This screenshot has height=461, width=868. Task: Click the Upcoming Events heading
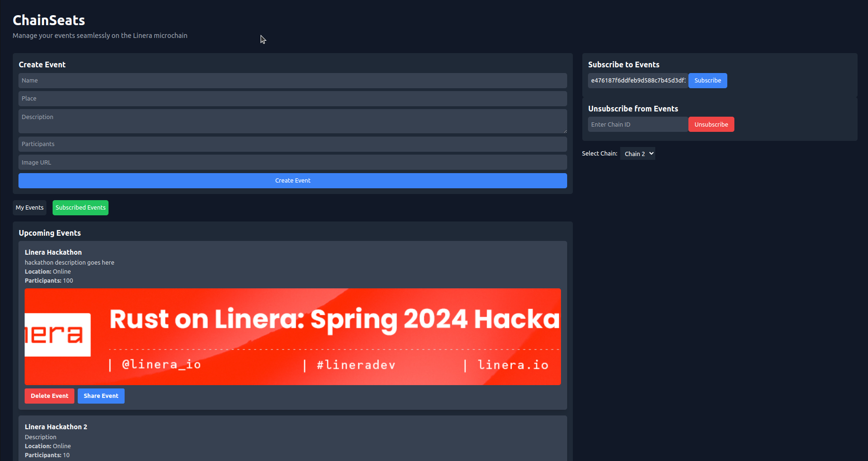(x=50, y=233)
